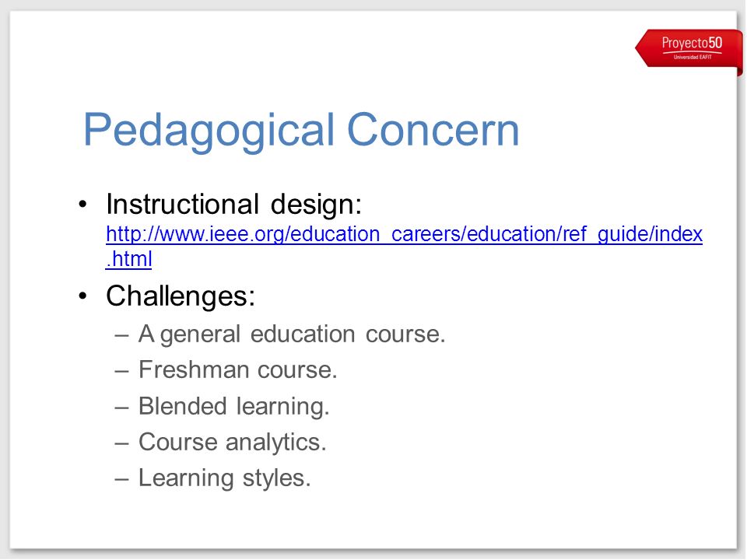Click the 'Challenges:' bullet heading

(x=181, y=296)
